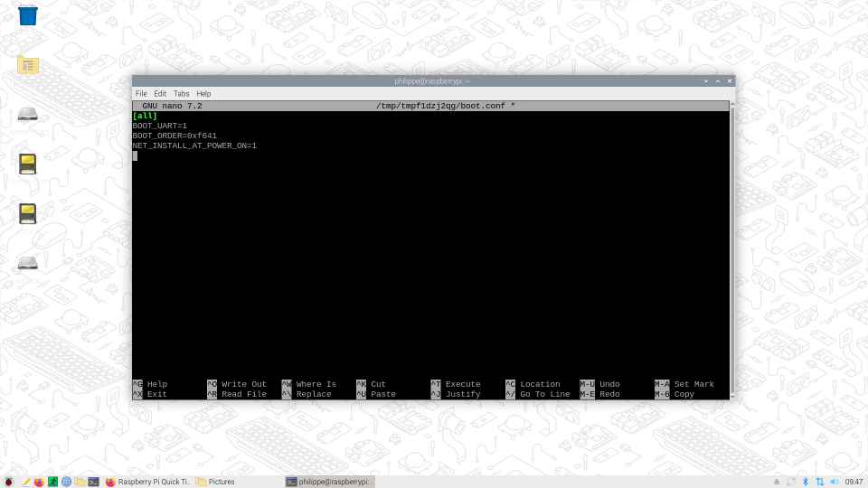Image resolution: width=868 pixels, height=488 pixels.
Task: Maximize the terminal window with the chevron-up button
Action: (718, 81)
